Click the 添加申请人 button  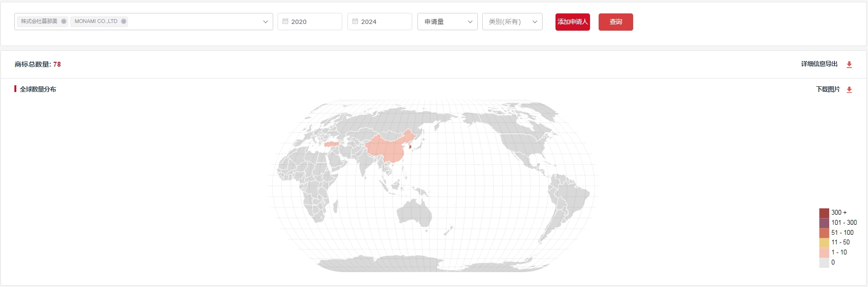tap(573, 22)
